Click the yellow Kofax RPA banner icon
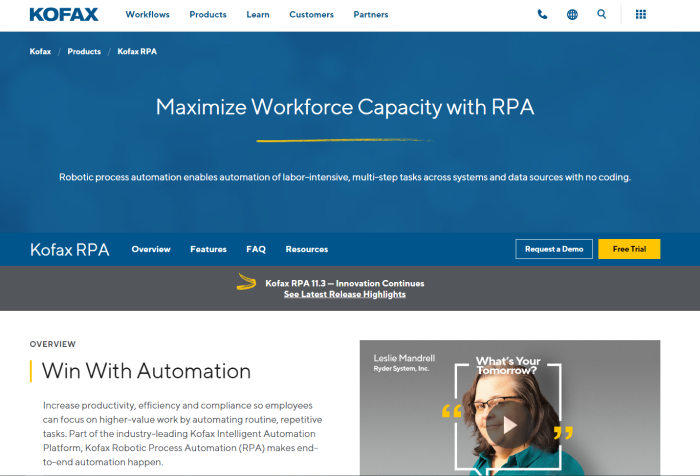This screenshot has height=476, width=700. pos(246,283)
